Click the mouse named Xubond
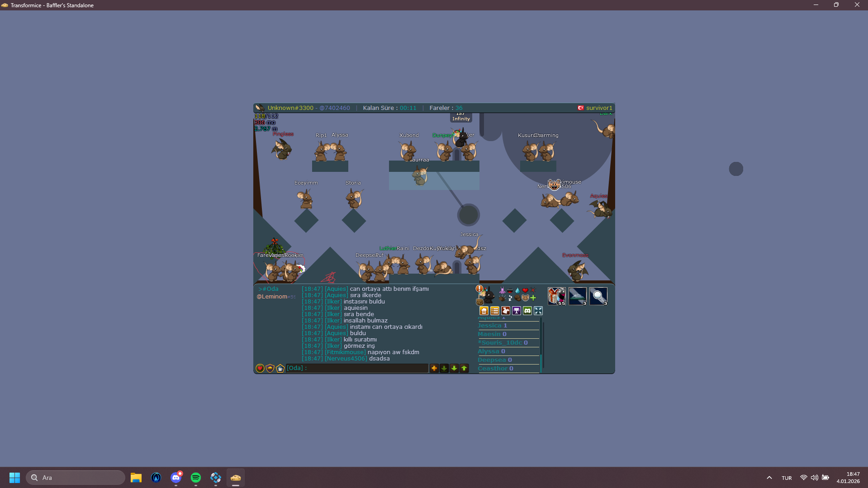Viewport: 868px width, 488px height. point(408,151)
